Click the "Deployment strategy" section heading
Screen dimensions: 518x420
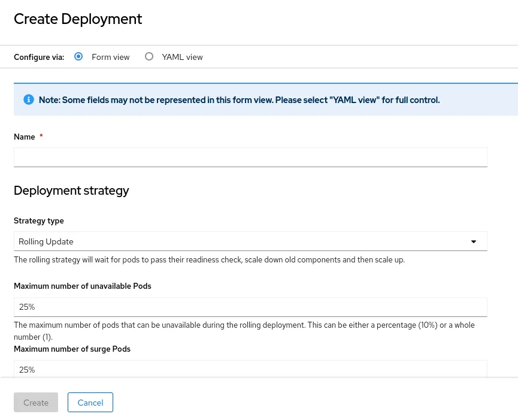[71, 191]
